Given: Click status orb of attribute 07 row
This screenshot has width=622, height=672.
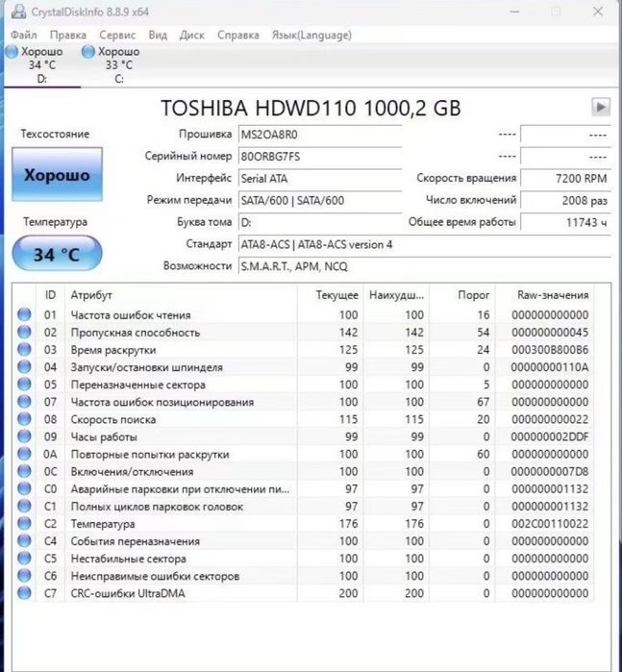Looking at the screenshot, I should click(x=24, y=402).
